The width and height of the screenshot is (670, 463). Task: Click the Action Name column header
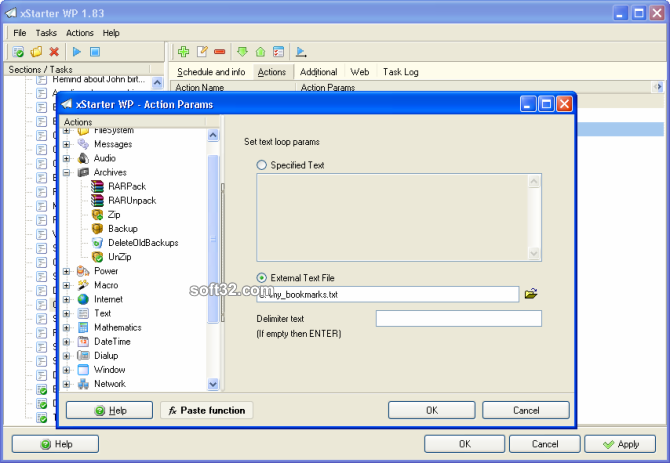(x=233, y=87)
